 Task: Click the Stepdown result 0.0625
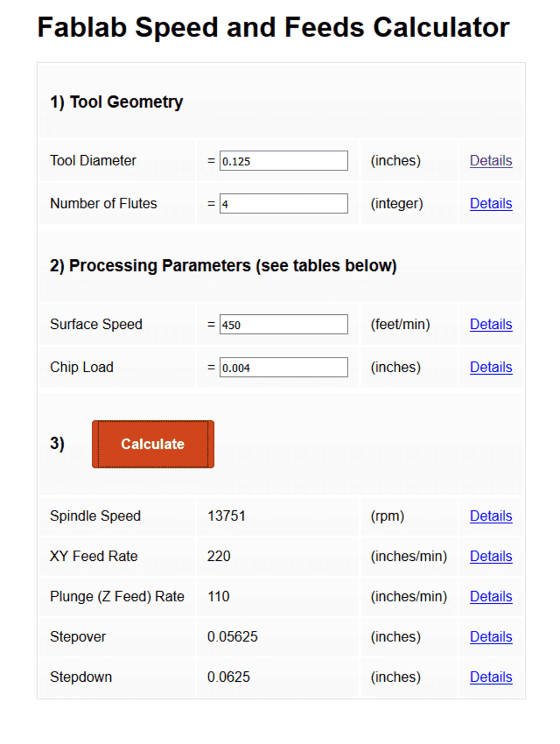[228, 677]
